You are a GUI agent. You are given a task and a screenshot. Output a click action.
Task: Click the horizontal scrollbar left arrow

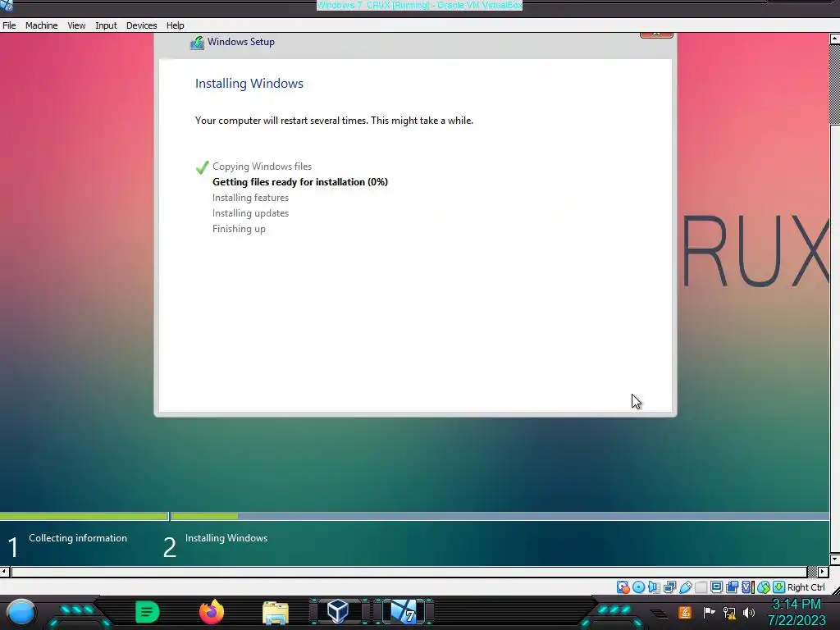pos(4,572)
